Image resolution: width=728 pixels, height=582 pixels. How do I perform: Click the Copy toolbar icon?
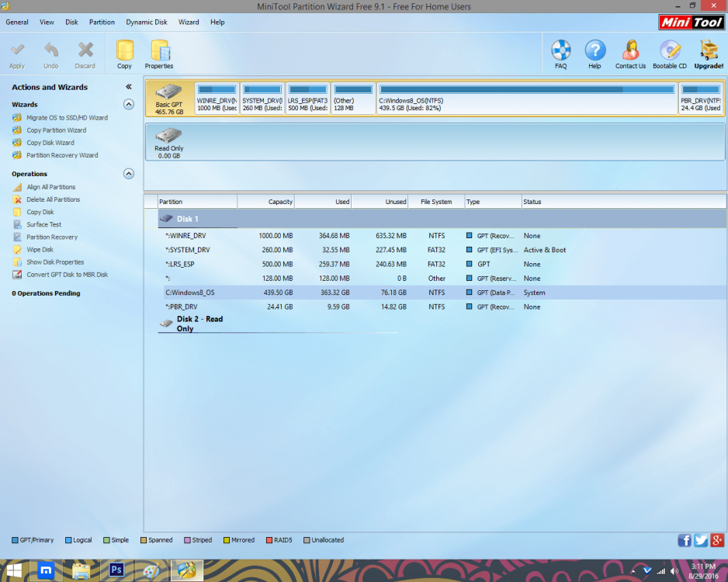(x=124, y=50)
